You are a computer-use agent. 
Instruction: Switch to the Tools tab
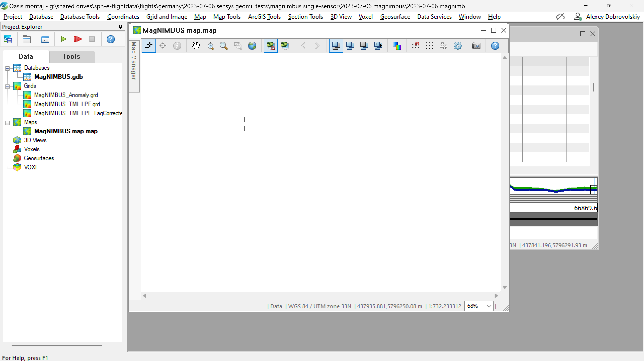coord(71,57)
